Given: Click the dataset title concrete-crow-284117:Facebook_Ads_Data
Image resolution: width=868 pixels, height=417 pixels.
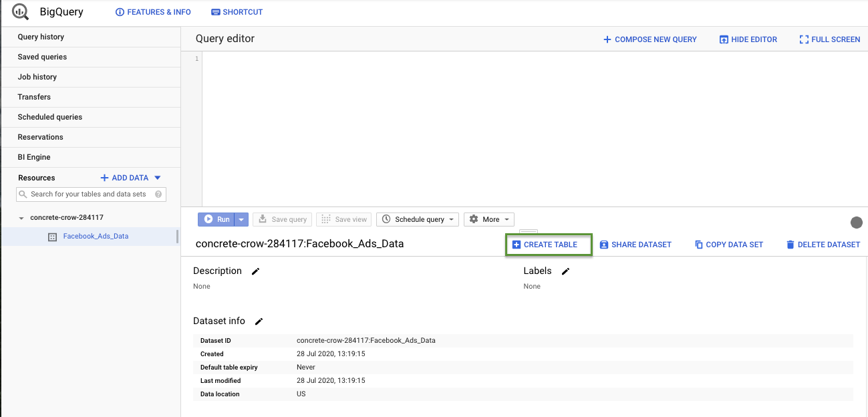Looking at the screenshot, I should (x=299, y=244).
